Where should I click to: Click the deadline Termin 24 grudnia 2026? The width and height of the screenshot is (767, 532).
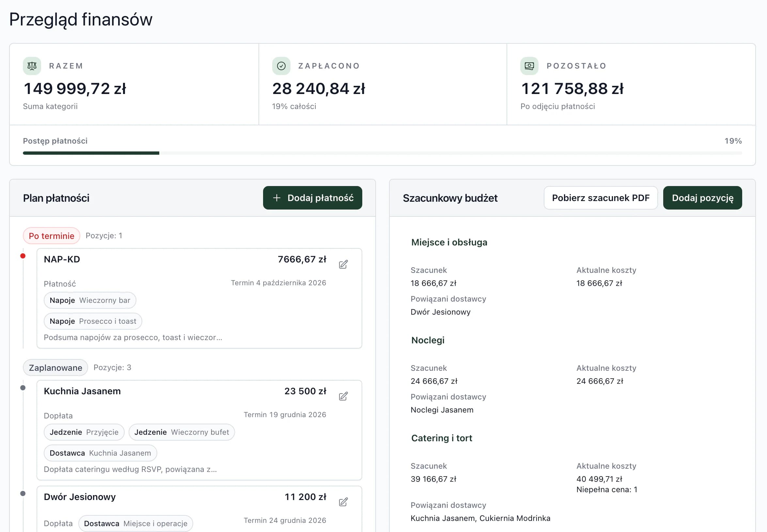coord(285,521)
